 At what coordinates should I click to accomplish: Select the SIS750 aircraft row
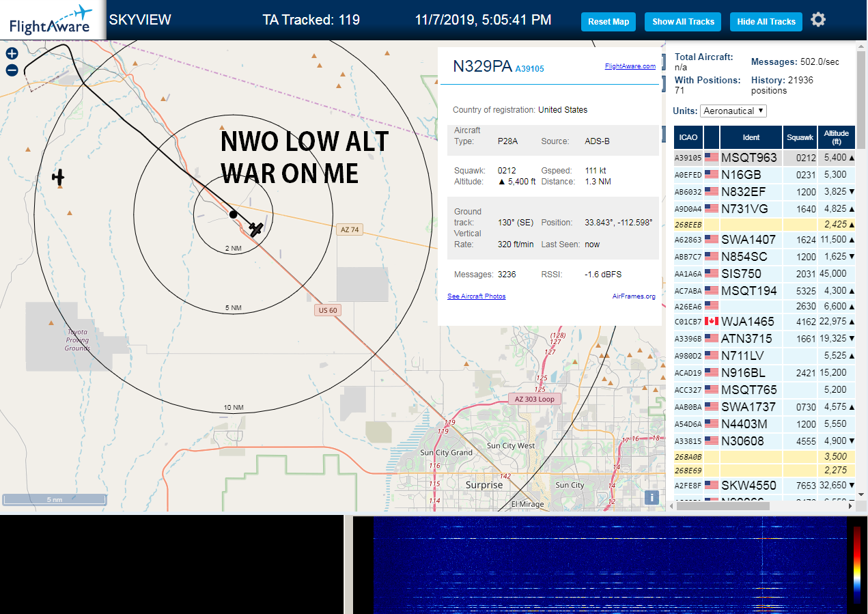(764, 274)
